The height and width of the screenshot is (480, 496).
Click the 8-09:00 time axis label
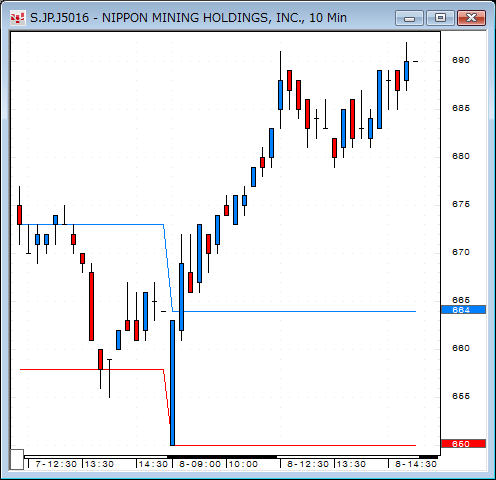(x=200, y=464)
